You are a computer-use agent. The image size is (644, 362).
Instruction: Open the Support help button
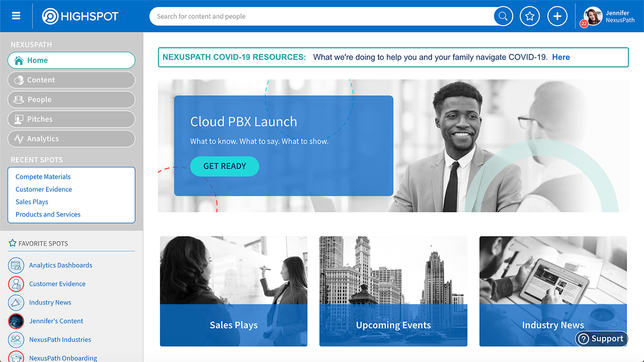click(x=601, y=338)
